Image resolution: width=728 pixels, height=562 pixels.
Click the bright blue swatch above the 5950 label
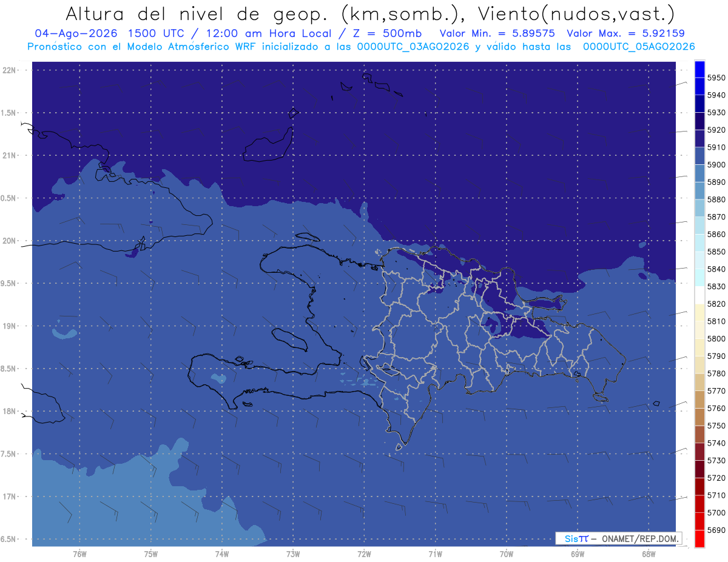click(699, 69)
